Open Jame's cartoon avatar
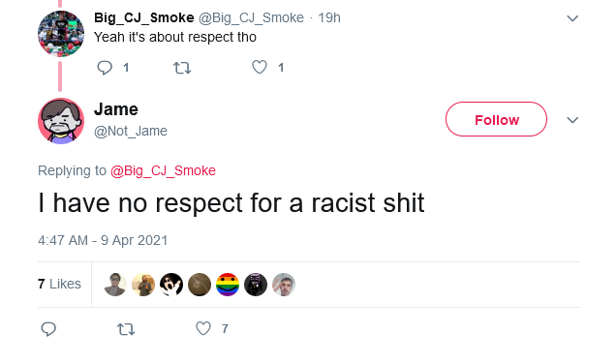The width and height of the screenshot is (616, 364). pos(61,121)
